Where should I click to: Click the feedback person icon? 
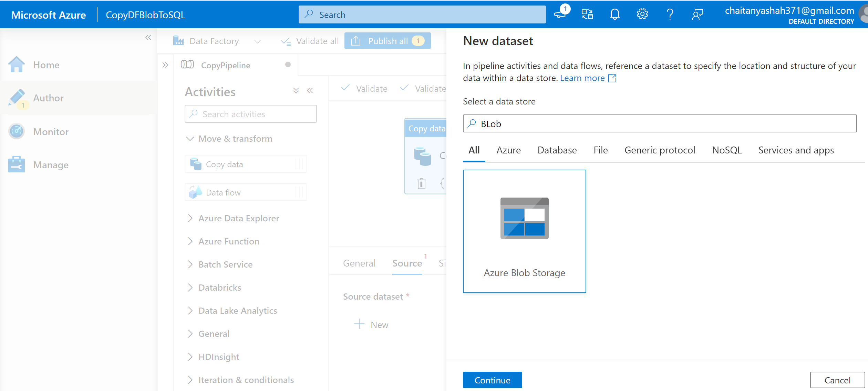697,14
